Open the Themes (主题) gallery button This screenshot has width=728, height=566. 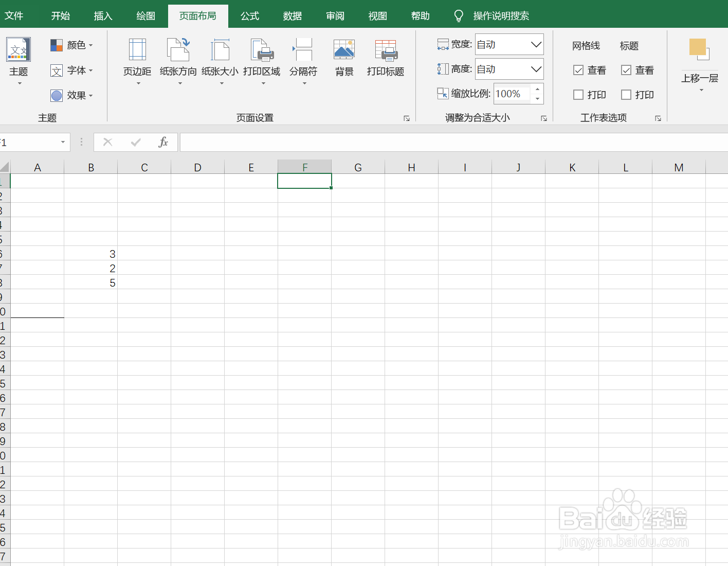coord(19,61)
